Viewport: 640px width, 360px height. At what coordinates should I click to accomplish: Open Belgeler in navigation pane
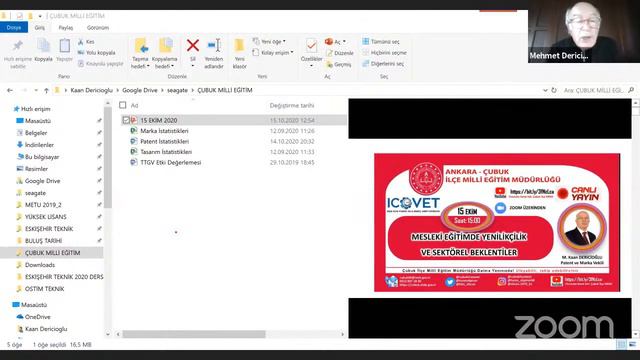[x=36, y=133]
